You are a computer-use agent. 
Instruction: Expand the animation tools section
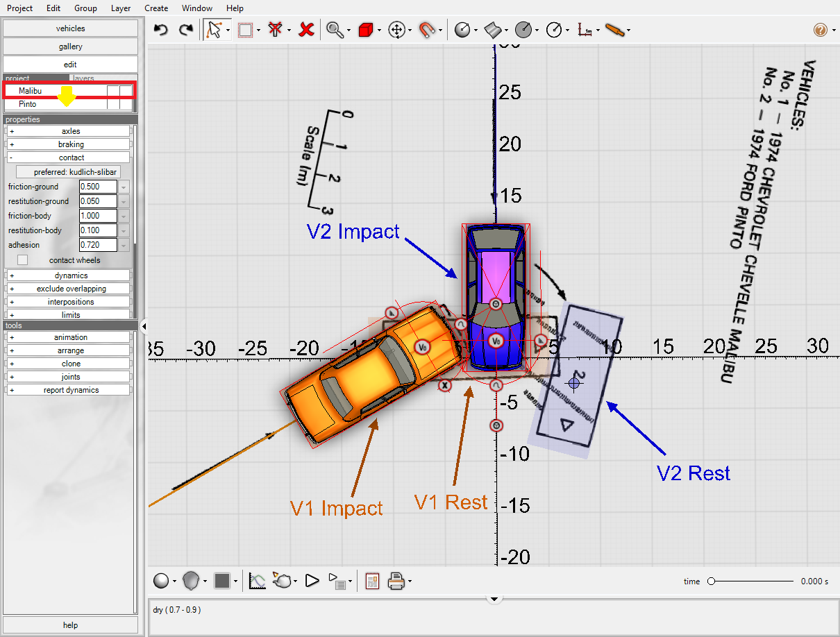[68, 337]
